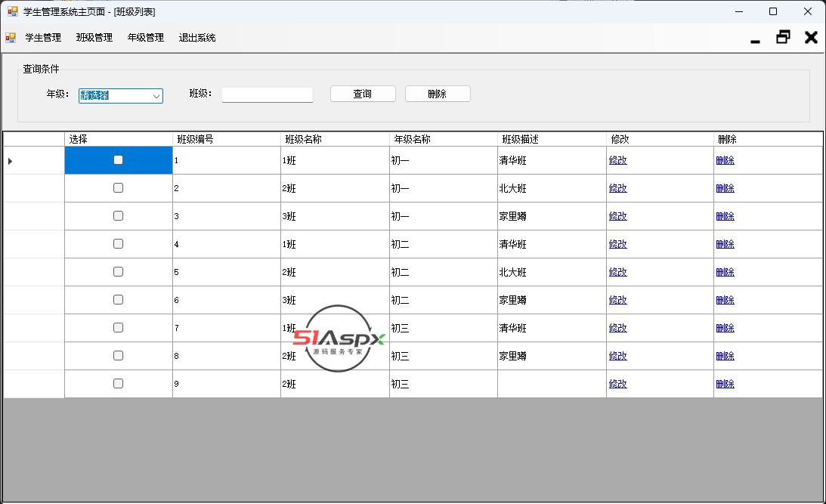The height and width of the screenshot is (504, 826).
Task: Restore the inner class list child window
Action: [783, 37]
